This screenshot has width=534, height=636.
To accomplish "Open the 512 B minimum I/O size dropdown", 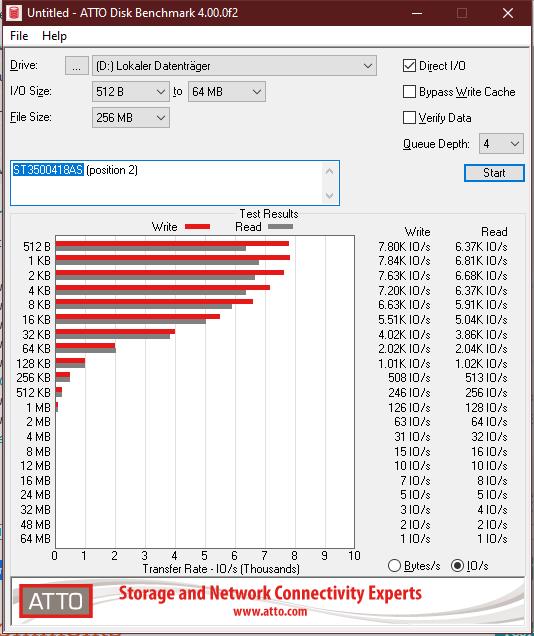I will tap(131, 92).
